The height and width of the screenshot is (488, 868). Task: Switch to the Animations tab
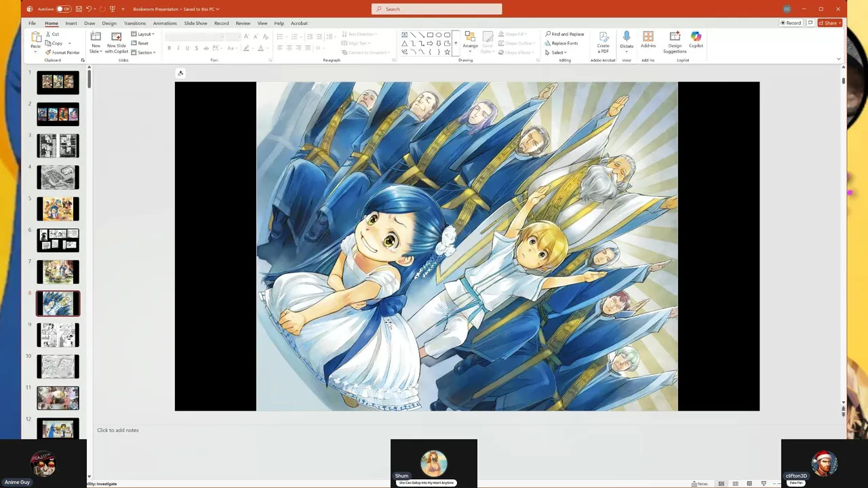tap(165, 23)
